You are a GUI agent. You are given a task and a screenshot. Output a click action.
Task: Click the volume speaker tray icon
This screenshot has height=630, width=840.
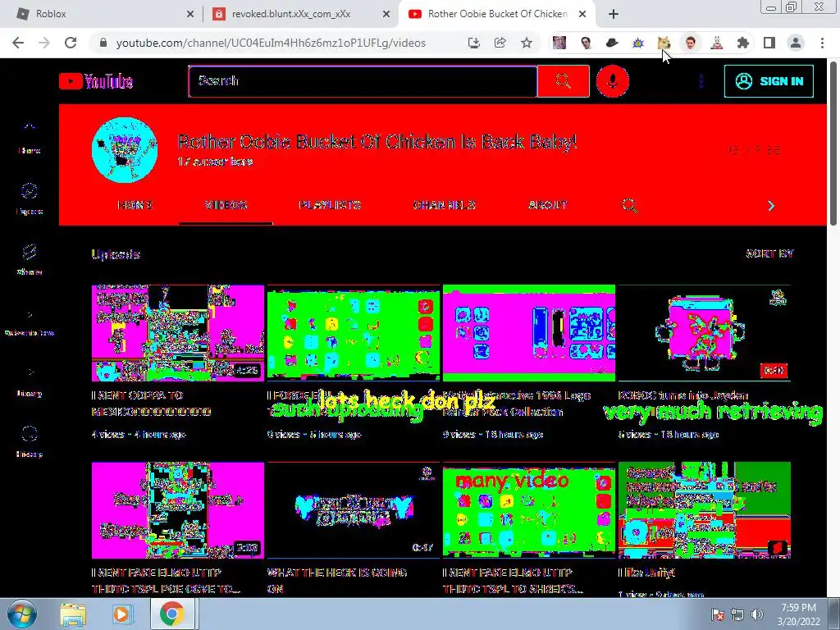pyautogui.click(x=756, y=614)
